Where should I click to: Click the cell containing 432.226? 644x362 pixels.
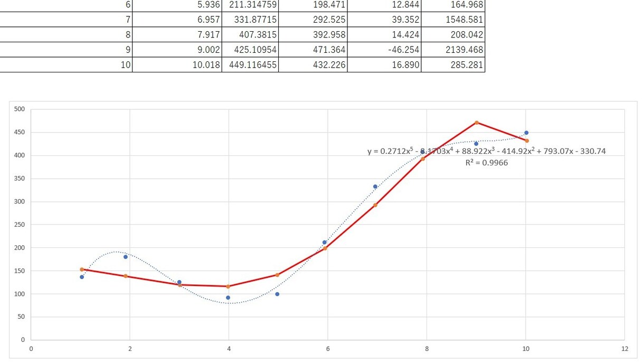(313, 64)
